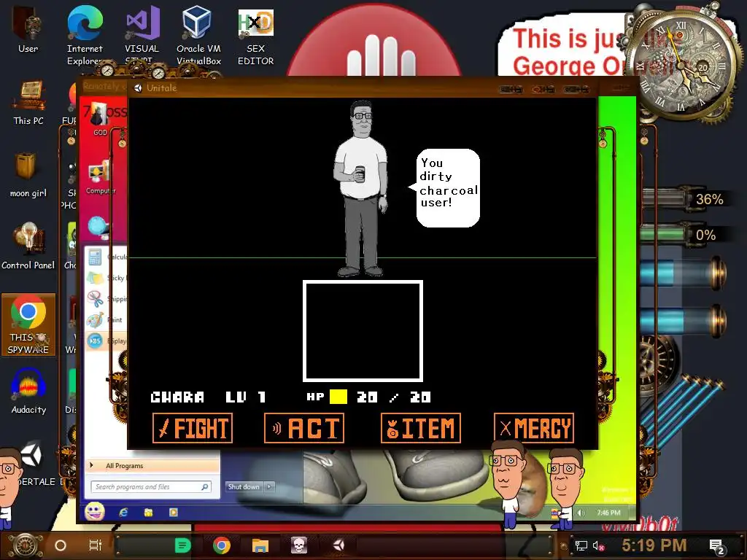Viewport: 747px width, 560px height.
Task: Open the User folder desktop icon
Action: tap(28, 29)
